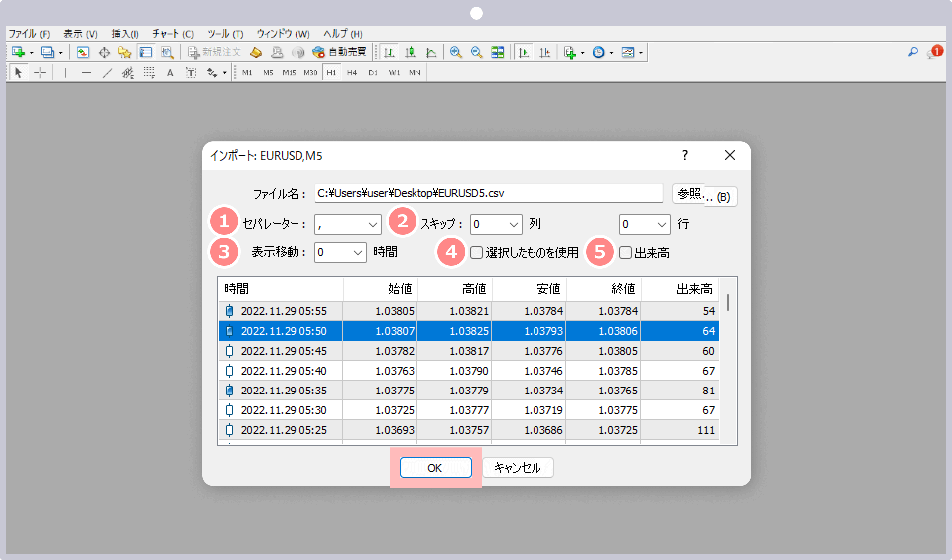This screenshot has height=560, width=952.
Task: Click the templates chart icon
Action: pyautogui.click(x=628, y=52)
